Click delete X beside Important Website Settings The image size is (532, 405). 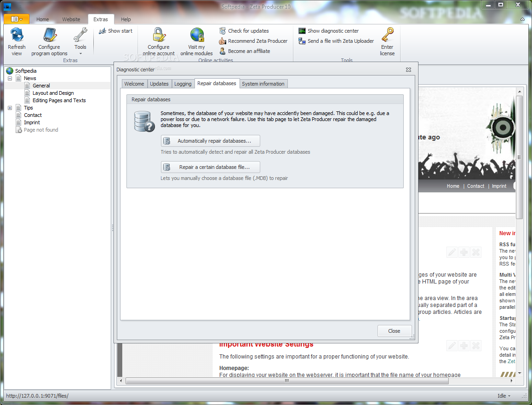click(x=476, y=346)
